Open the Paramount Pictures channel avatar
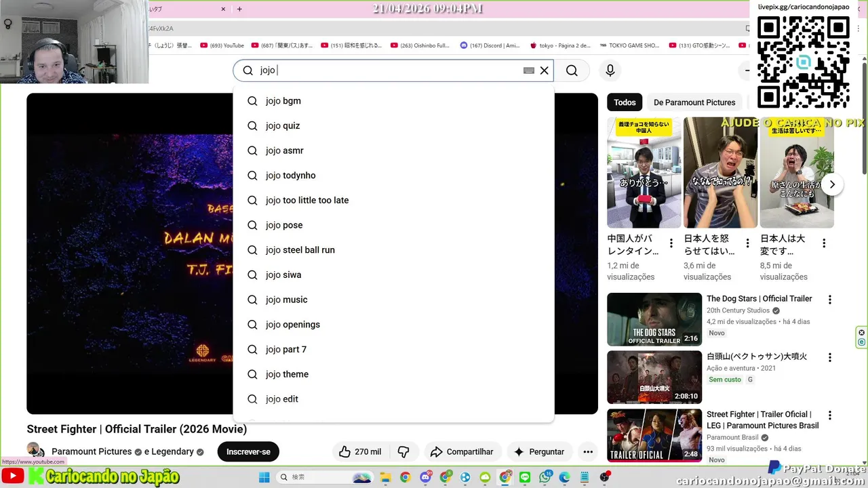 (x=34, y=450)
